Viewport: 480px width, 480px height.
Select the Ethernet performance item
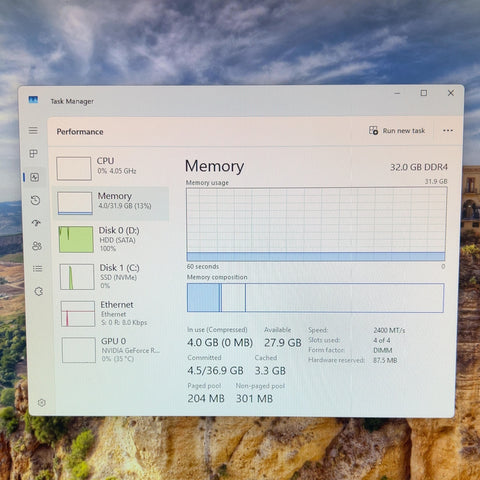click(x=113, y=314)
